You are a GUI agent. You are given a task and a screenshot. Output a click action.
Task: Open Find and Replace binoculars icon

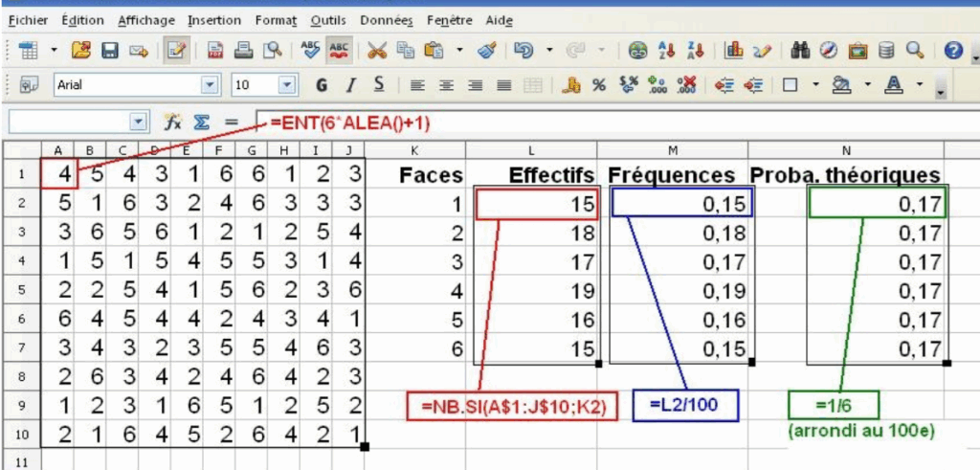point(802,51)
